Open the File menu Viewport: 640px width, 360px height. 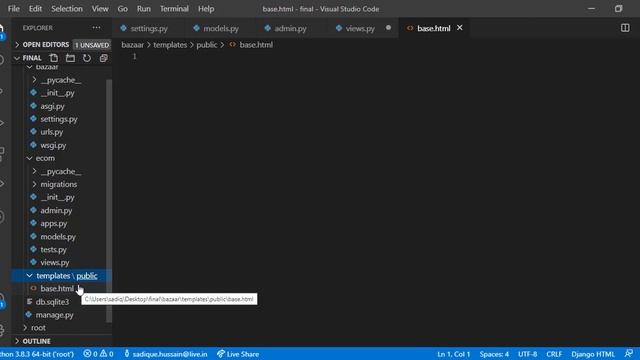point(13,9)
